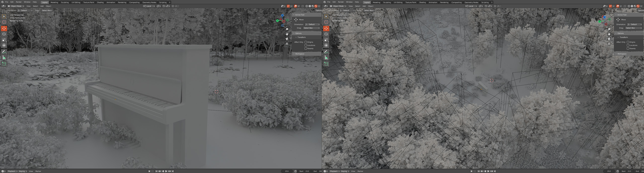Click Start frame field in left timeline
The image size is (644, 173).
[x=304, y=171]
